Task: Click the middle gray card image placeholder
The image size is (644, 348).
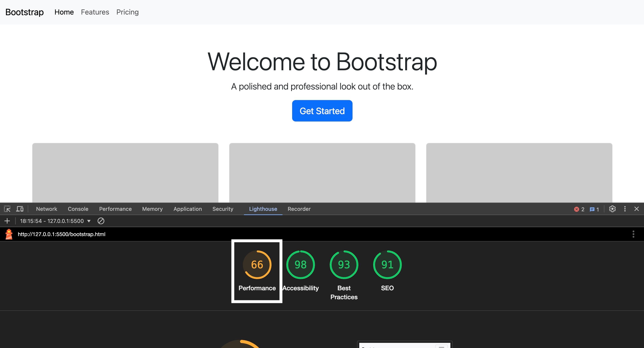Action: [x=322, y=173]
